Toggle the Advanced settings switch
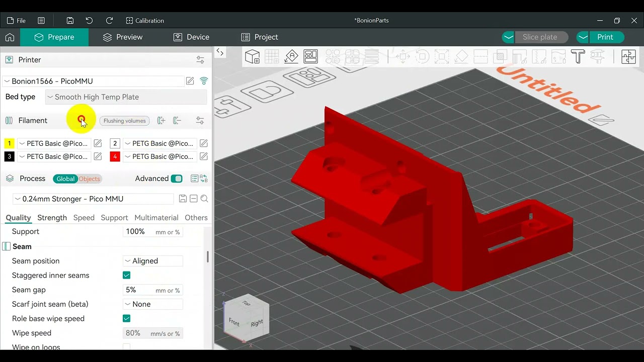Viewport: 644px width, 362px height. click(177, 178)
